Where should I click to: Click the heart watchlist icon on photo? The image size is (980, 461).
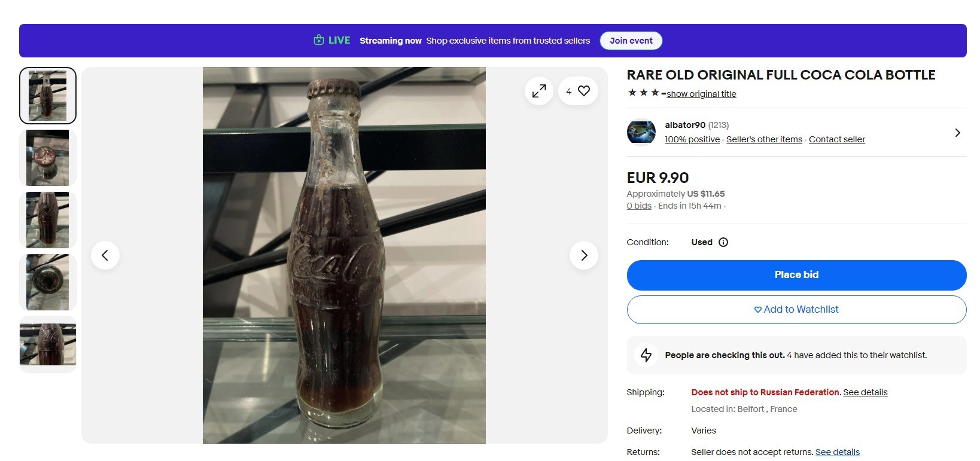pos(584,91)
